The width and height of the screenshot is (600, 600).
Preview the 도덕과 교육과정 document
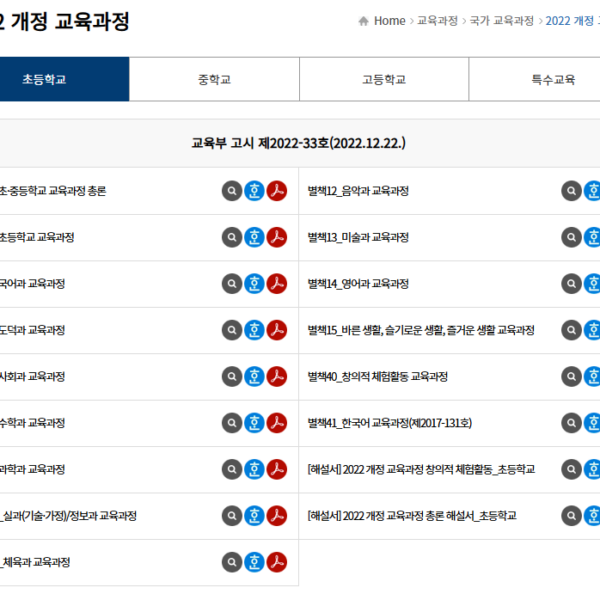(x=232, y=330)
